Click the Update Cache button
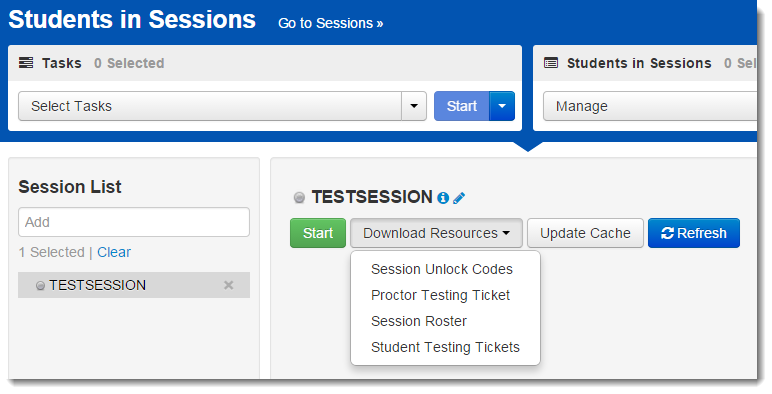This screenshot has width=772, height=394. point(585,233)
